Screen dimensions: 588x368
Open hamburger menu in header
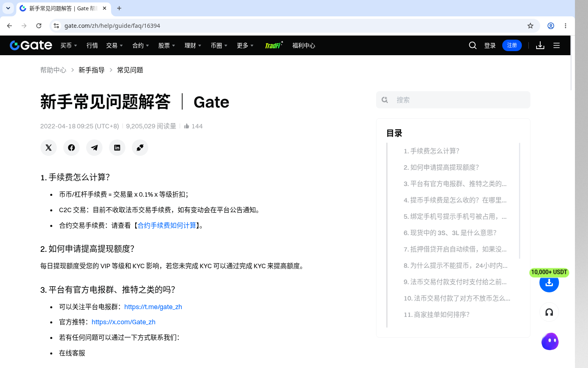(557, 45)
